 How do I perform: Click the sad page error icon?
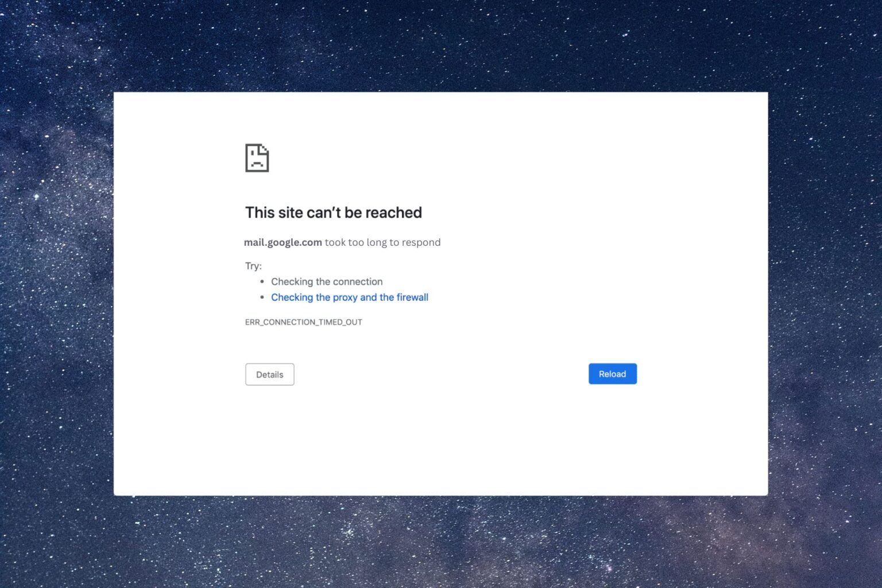[x=257, y=158]
